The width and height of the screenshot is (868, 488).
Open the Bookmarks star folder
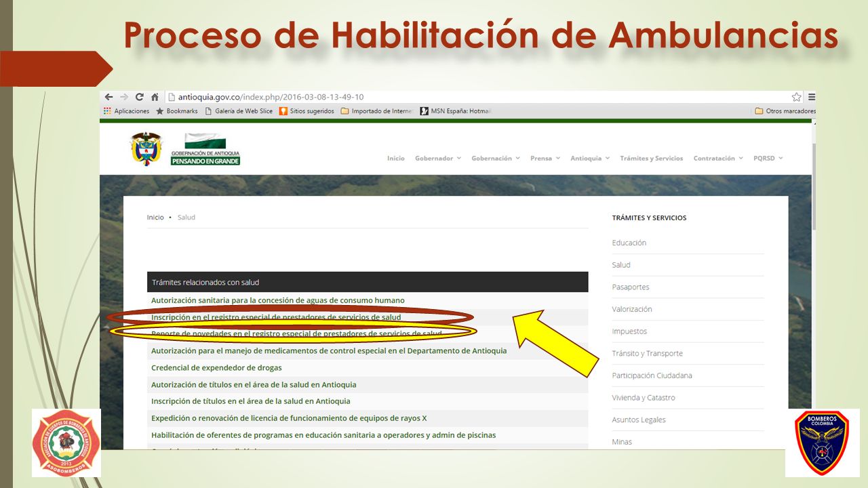[177, 111]
